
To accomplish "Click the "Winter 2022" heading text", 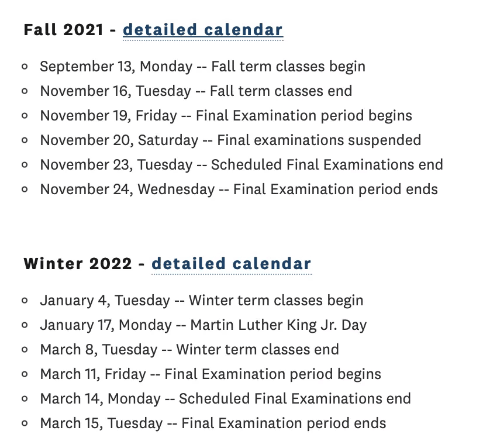I will click(78, 264).
